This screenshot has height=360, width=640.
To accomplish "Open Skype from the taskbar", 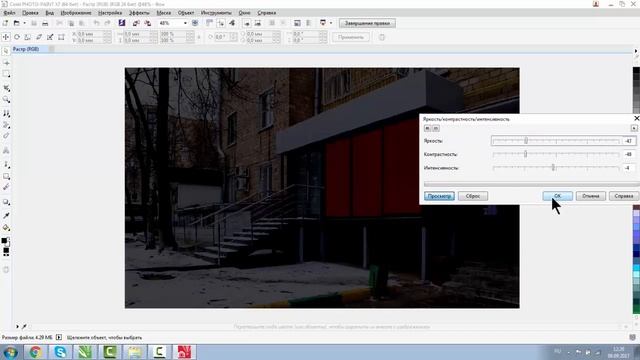I will pos(60,352).
